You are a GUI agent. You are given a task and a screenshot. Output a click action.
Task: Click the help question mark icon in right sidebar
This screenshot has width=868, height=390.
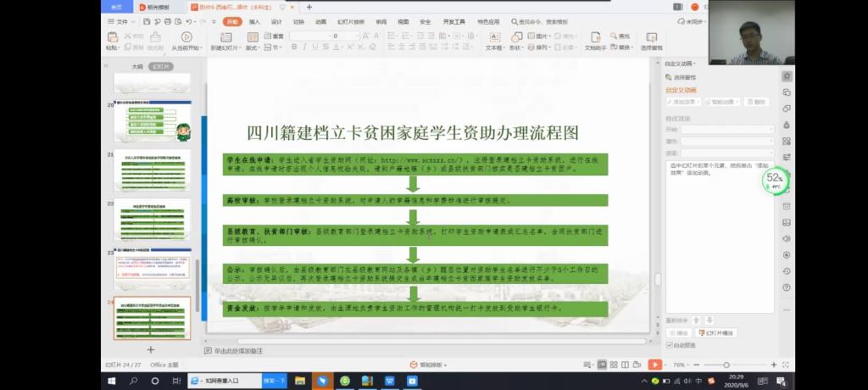coord(787,287)
